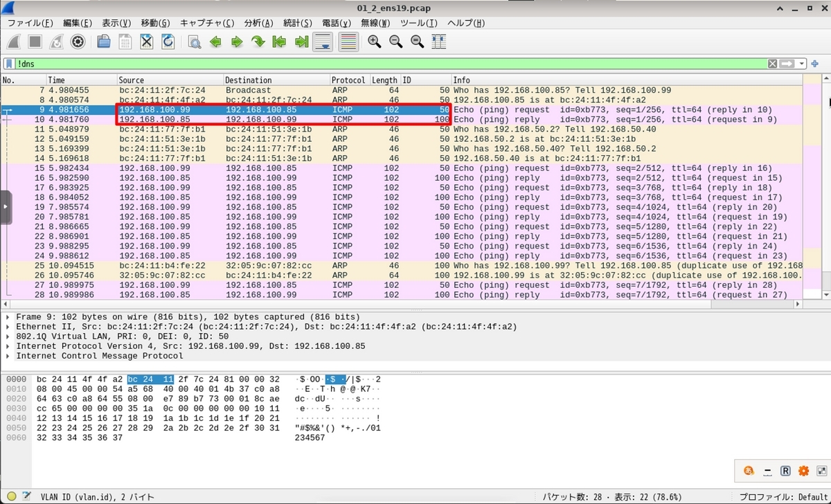Close the capture file with the X document icon
Image resolution: width=831 pixels, height=504 pixels.
pyautogui.click(x=147, y=42)
